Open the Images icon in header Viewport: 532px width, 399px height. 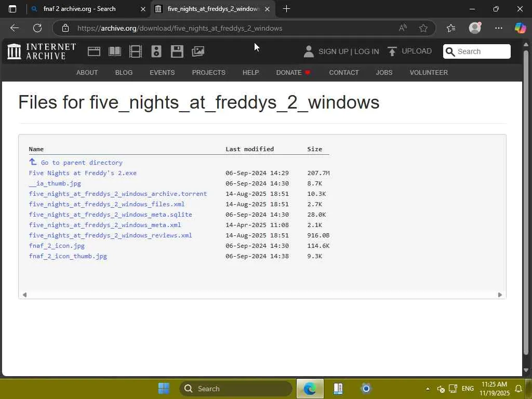pyautogui.click(x=198, y=51)
